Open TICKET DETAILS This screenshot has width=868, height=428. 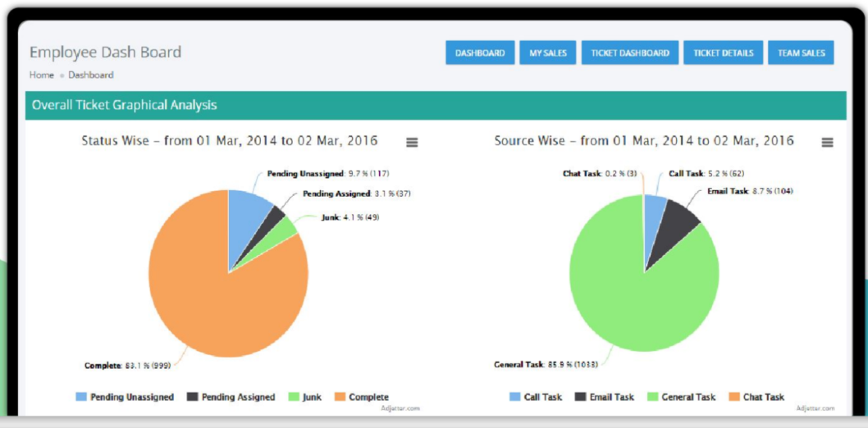click(x=723, y=53)
